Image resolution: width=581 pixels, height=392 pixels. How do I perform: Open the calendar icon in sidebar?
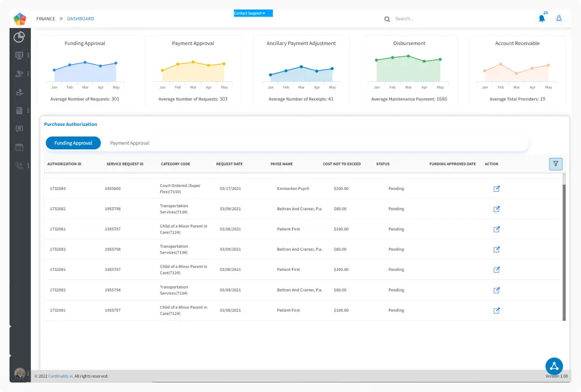[20, 147]
